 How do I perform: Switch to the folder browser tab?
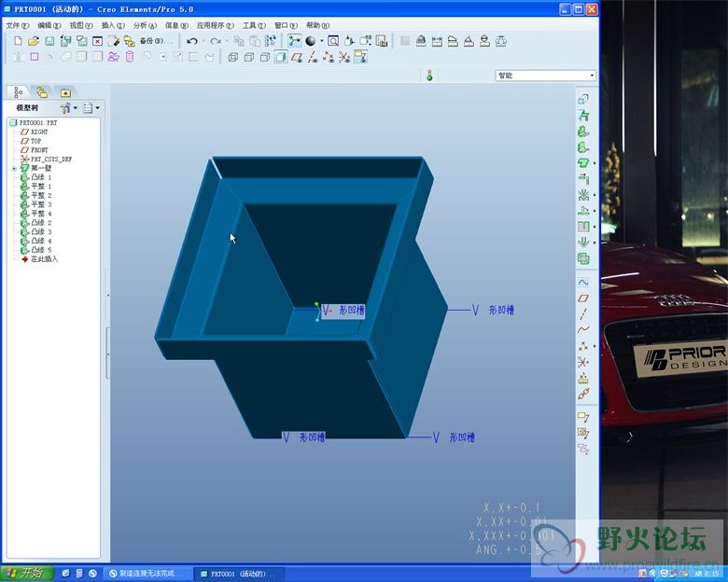pyautogui.click(x=42, y=92)
